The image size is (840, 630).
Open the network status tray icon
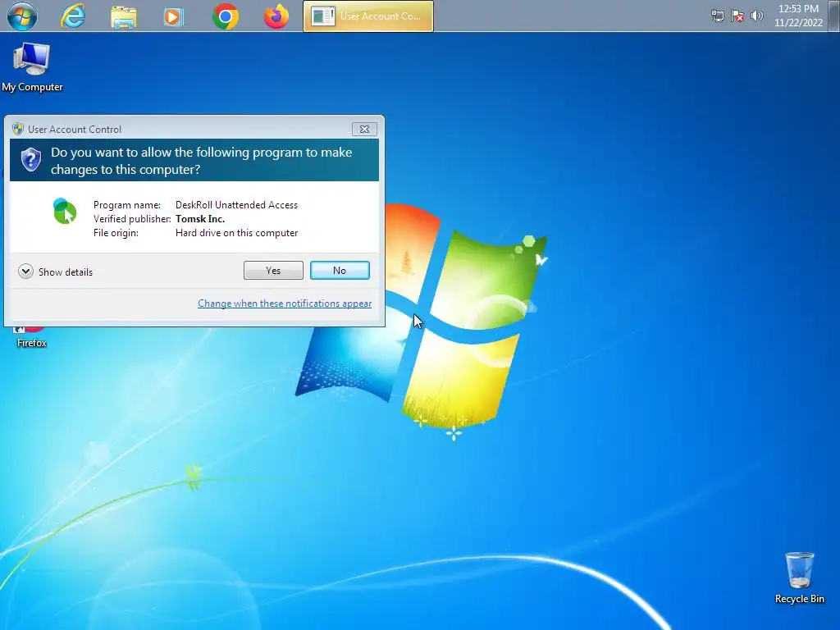[717, 16]
